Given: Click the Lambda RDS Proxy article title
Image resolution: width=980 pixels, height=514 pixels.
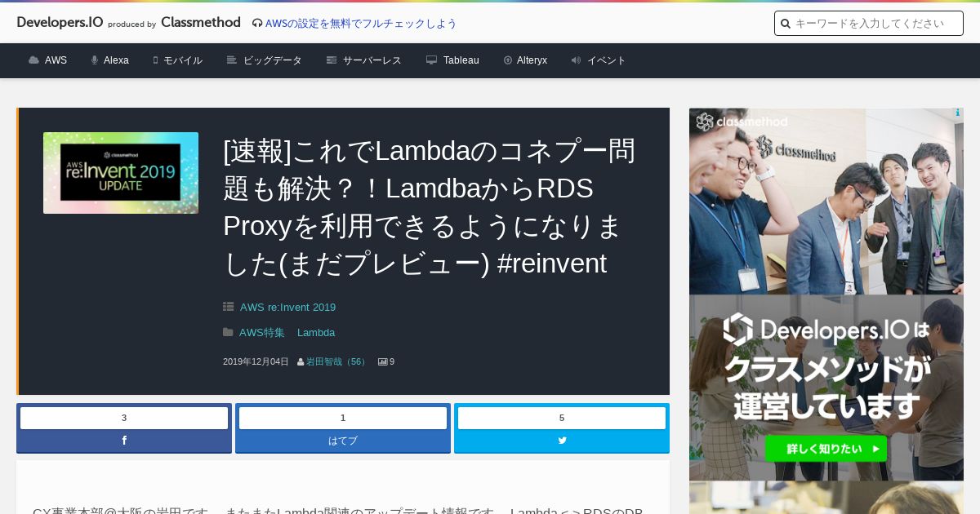Looking at the screenshot, I should [x=430, y=207].
